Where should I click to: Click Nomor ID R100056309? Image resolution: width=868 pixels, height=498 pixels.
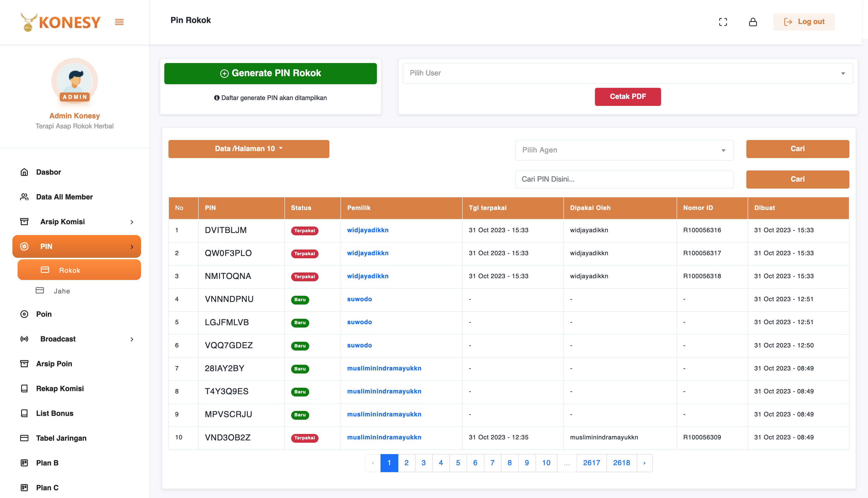(702, 437)
